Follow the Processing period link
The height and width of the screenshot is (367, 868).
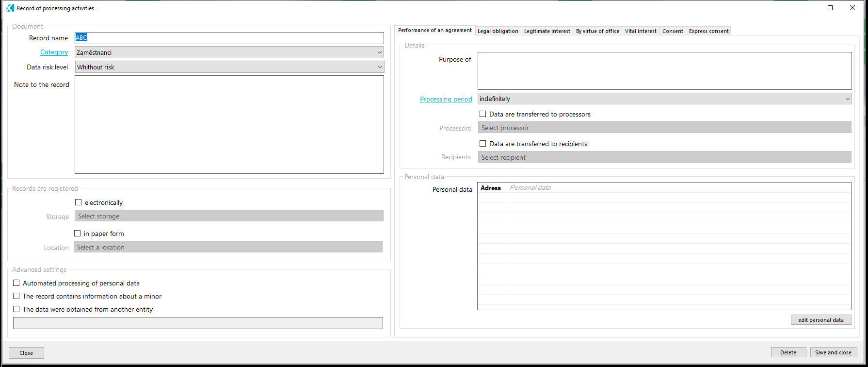coord(446,99)
